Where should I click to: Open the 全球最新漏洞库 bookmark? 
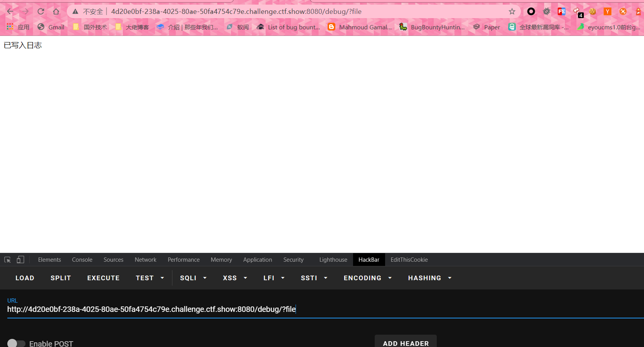click(x=538, y=27)
